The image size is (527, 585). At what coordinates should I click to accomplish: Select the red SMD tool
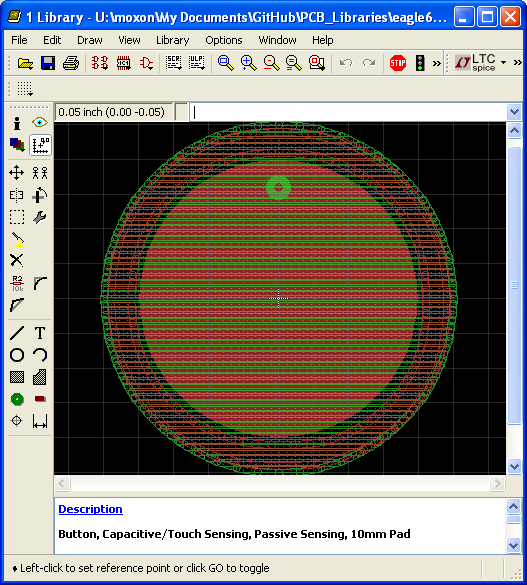(40, 399)
